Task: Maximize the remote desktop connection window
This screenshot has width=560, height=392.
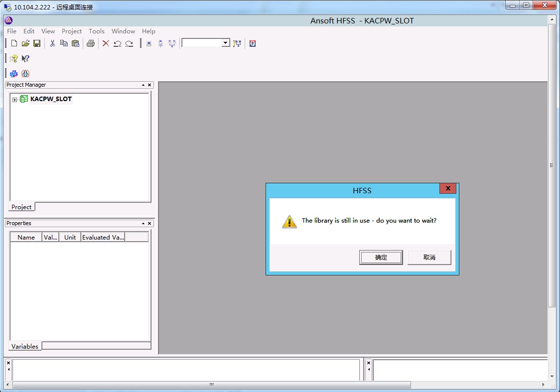Action: (x=527, y=5)
